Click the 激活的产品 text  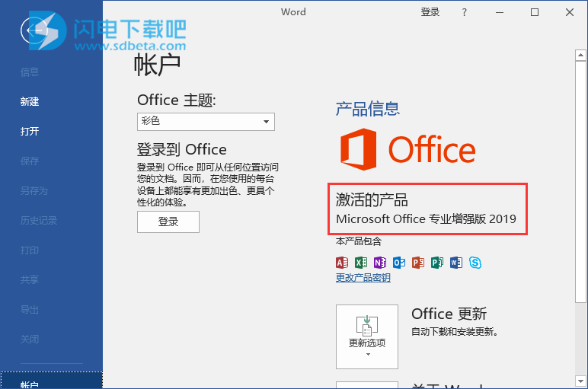coord(372,199)
